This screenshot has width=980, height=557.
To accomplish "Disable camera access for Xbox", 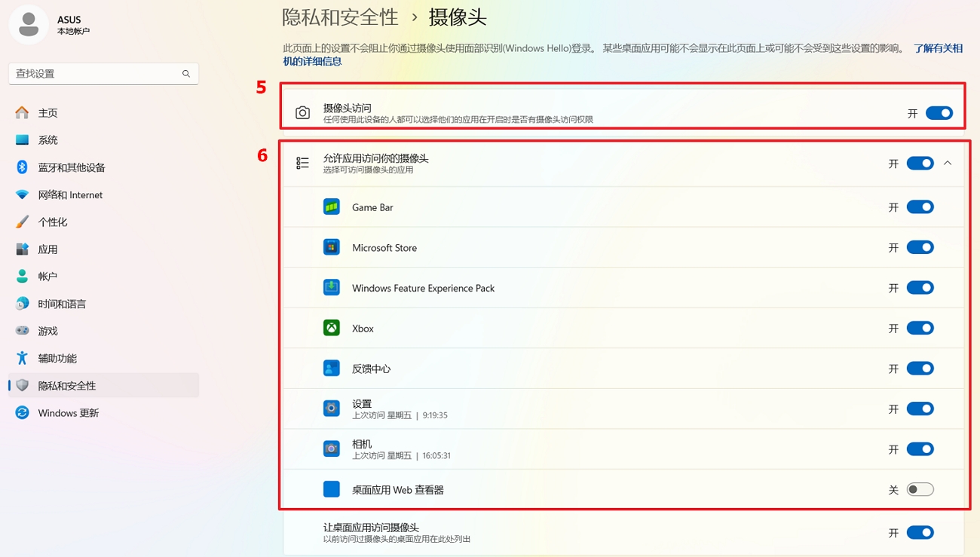I will [920, 328].
